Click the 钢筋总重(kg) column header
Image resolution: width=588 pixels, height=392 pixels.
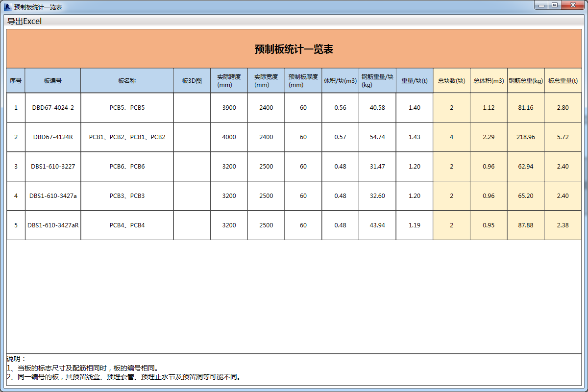tap(526, 81)
